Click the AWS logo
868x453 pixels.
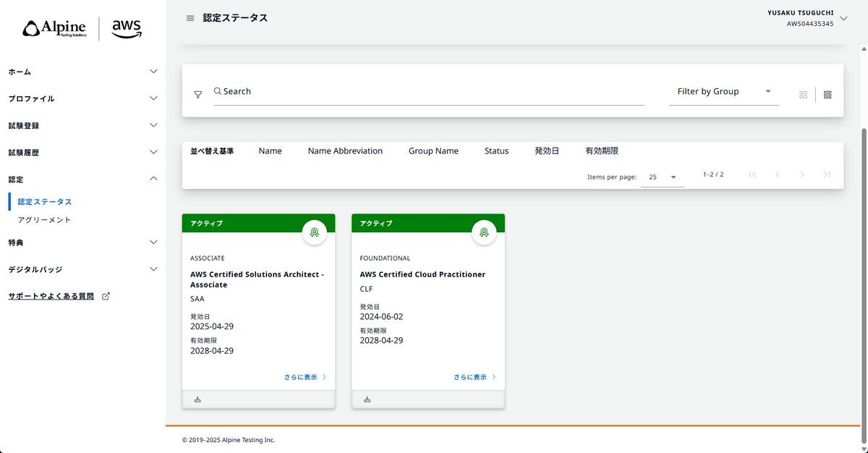(x=127, y=28)
